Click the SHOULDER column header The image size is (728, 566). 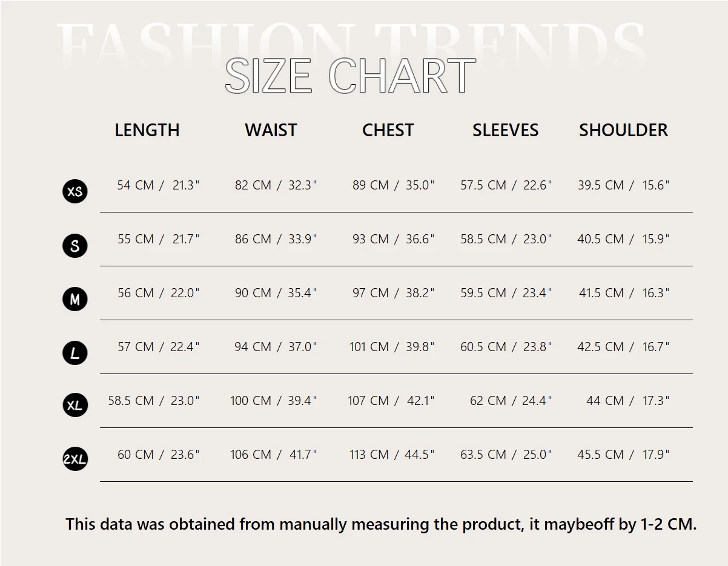tap(623, 130)
